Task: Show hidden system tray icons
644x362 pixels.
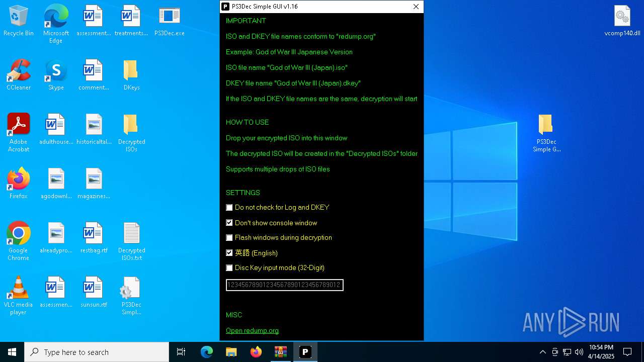Action: pos(542,352)
